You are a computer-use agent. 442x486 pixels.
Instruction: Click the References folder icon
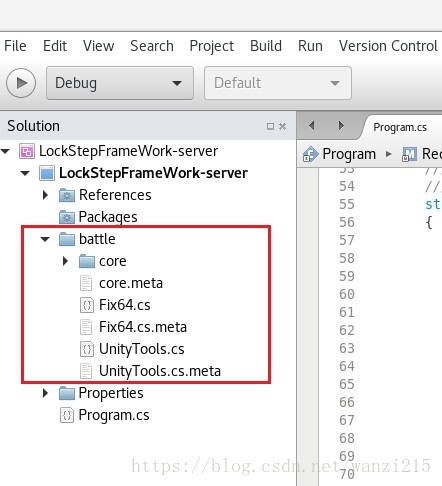click(67, 195)
